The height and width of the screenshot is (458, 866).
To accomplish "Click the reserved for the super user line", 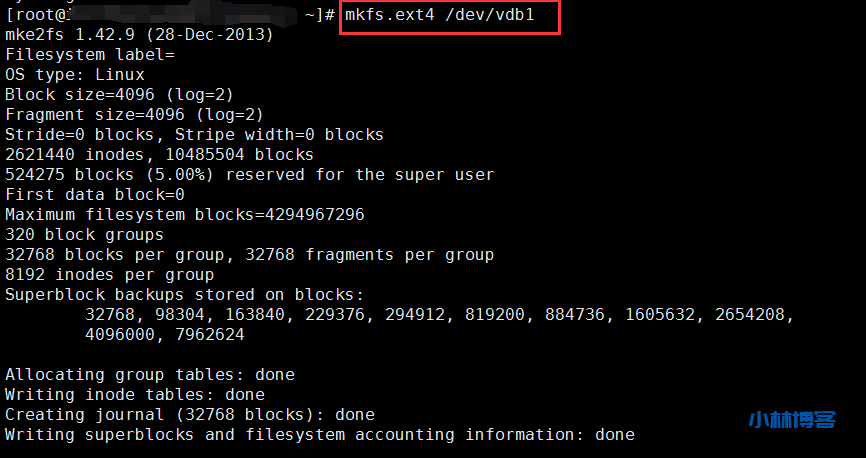I will pyautogui.click(x=249, y=175).
